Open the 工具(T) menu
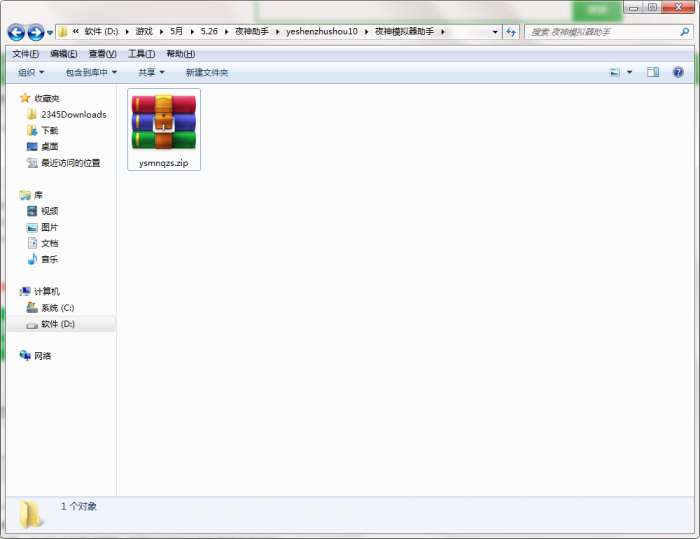 [142, 54]
